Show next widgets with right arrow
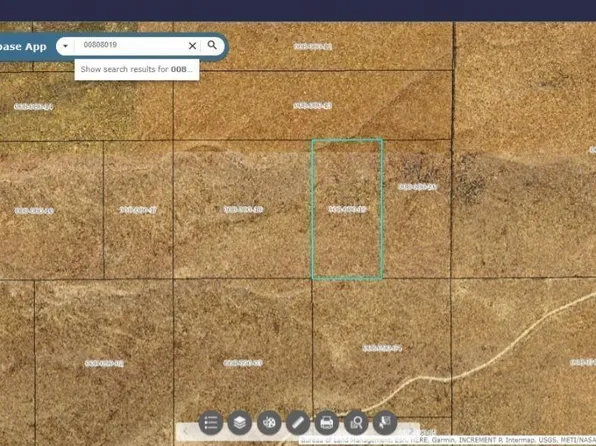Screen dimensions: 596x446 [411, 431]
